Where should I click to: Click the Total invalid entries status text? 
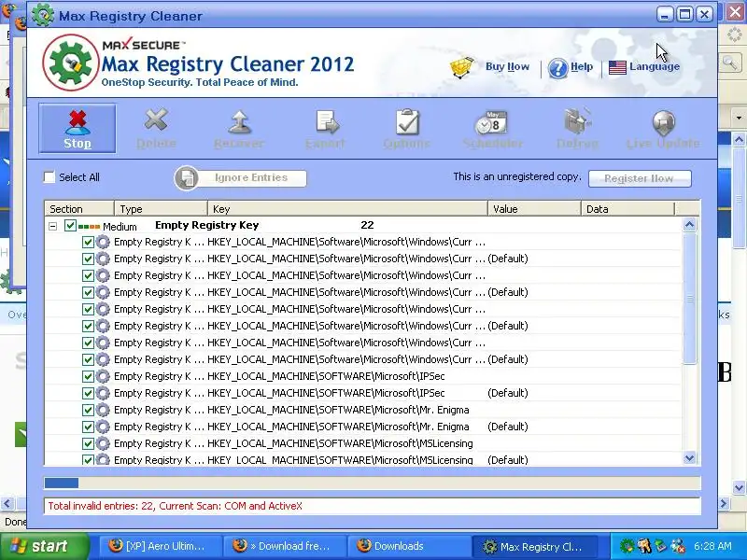point(175,506)
